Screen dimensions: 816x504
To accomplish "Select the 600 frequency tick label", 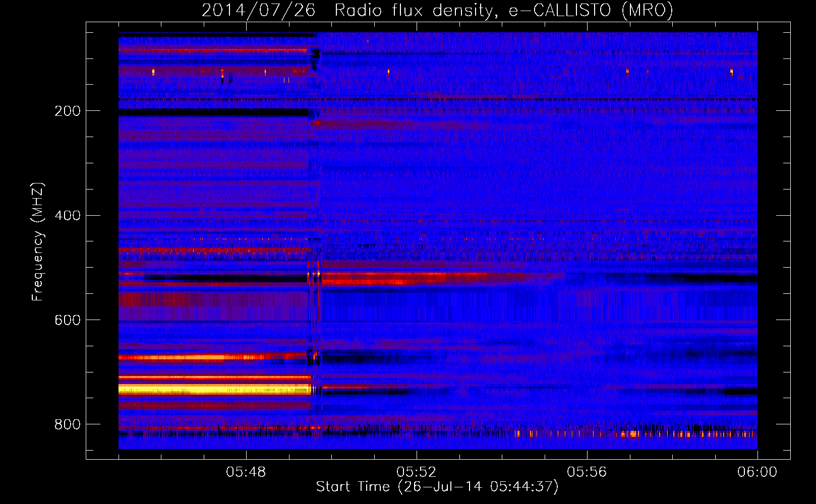I will pyautogui.click(x=68, y=321).
